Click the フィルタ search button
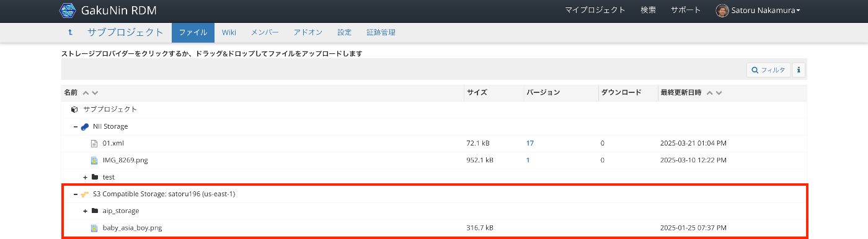This screenshot has width=868, height=239. click(768, 70)
